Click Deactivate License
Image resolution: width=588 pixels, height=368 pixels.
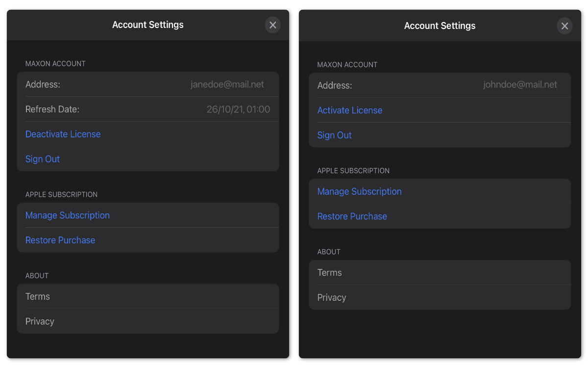click(x=63, y=134)
